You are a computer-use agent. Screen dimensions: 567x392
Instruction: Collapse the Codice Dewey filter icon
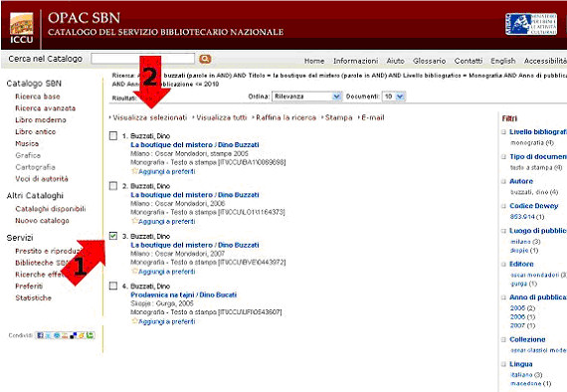coord(503,206)
